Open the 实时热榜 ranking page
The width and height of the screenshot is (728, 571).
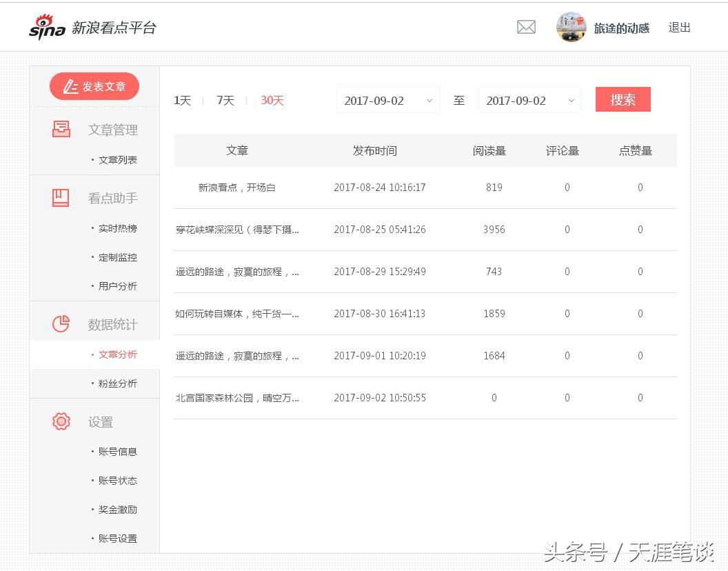click(x=117, y=228)
